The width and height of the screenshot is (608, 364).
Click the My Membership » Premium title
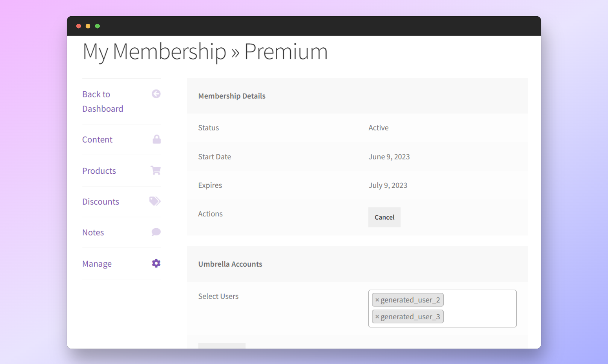205,52
